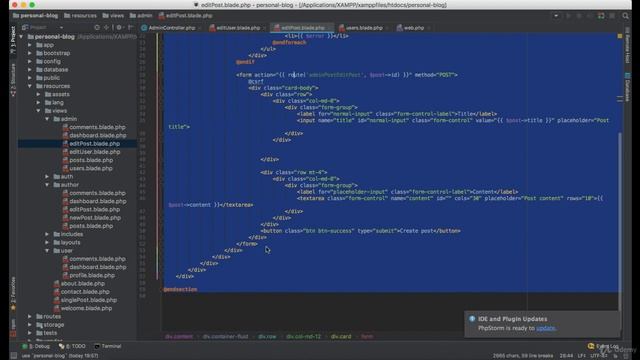Viewport: 640px width, 360px height.
Task: Select about.blade.php file
Action: click(79, 283)
